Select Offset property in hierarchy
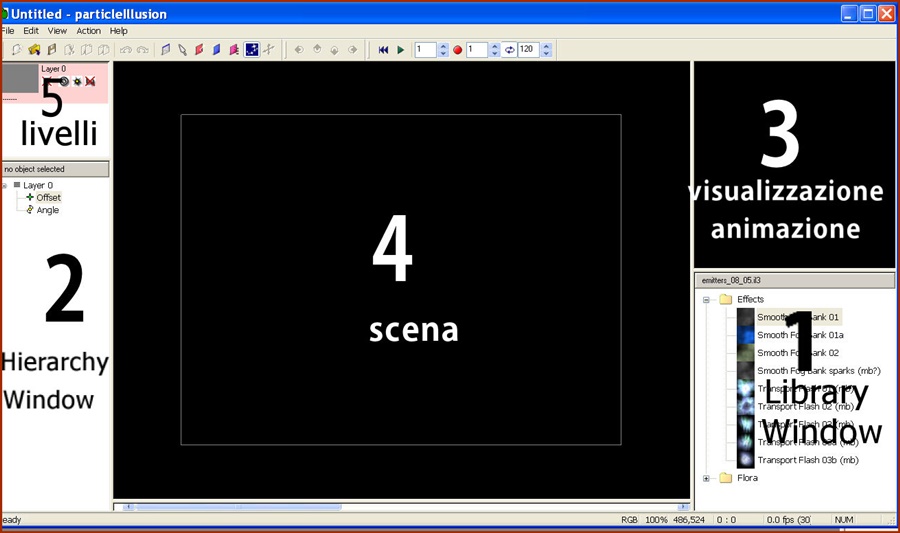Image resolution: width=900 pixels, height=533 pixels. coord(48,197)
